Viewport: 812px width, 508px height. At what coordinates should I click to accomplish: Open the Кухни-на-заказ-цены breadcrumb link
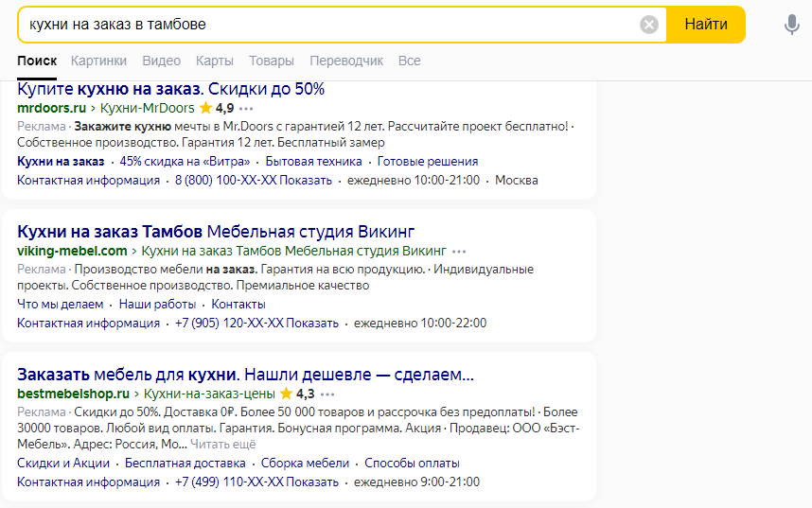tap(209, 394)
